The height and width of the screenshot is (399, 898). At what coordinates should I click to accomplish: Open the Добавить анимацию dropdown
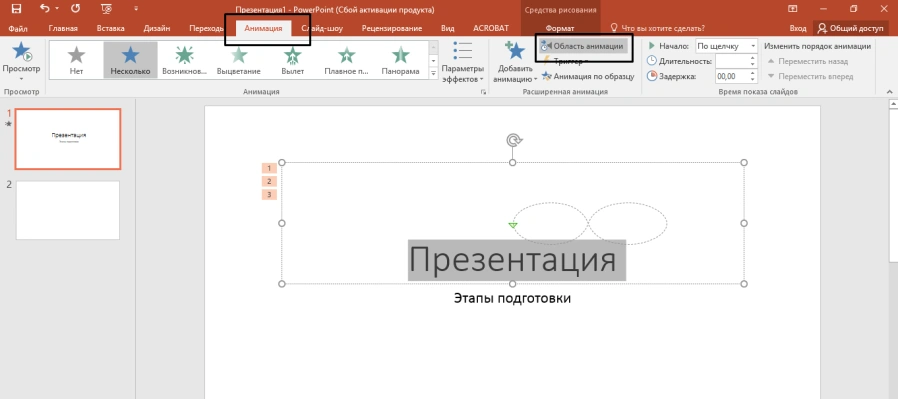[515, 62]
